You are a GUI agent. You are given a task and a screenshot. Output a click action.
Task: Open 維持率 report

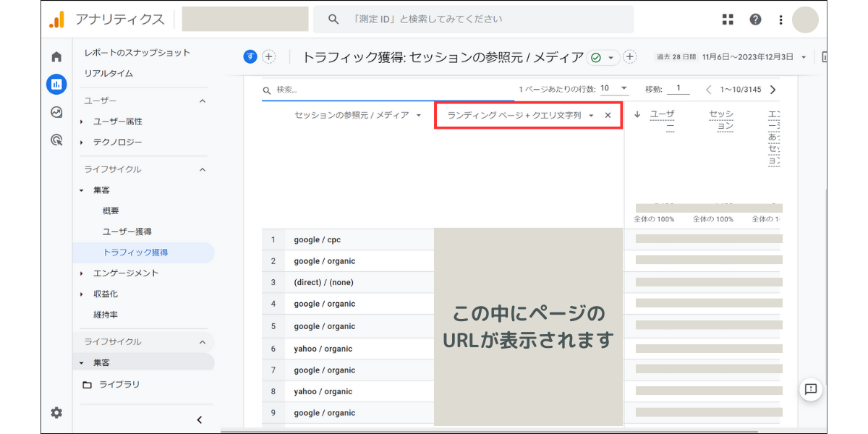(x=106, y=315)
